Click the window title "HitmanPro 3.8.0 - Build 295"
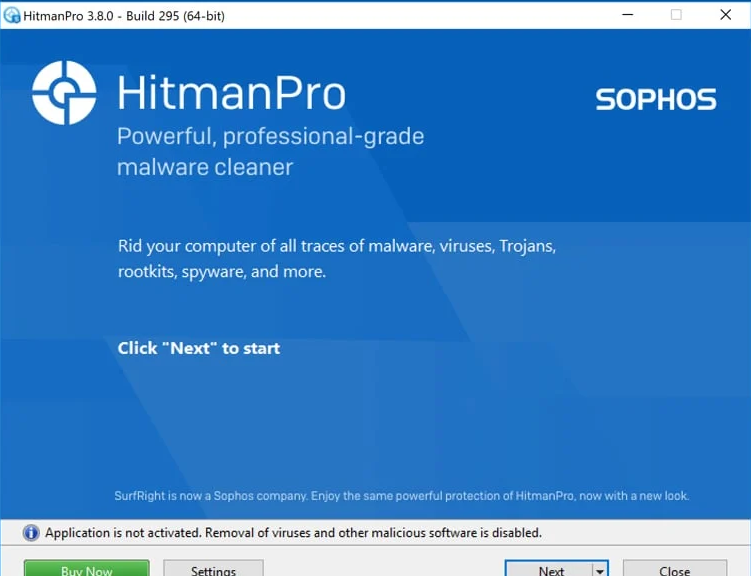 click(124, 16)
